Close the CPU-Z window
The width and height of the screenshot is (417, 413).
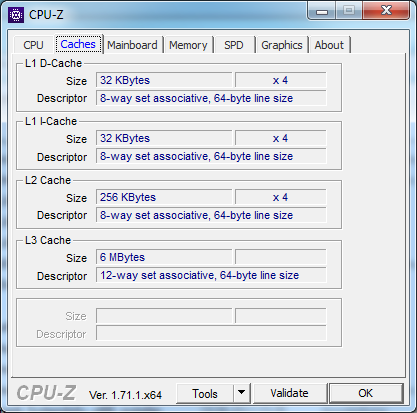pos(386,11)
